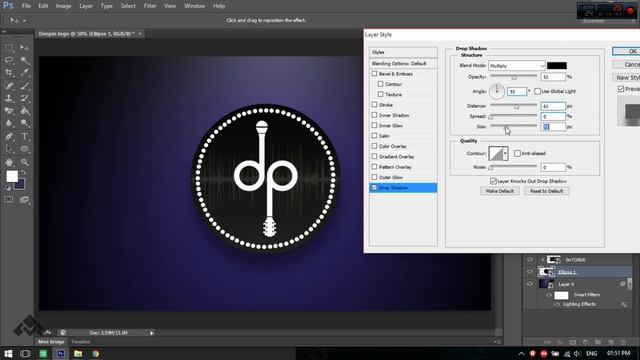Enable the Inner Shadow checkbox
Viewport: 640px width, 360px height.
click(374, 115)
